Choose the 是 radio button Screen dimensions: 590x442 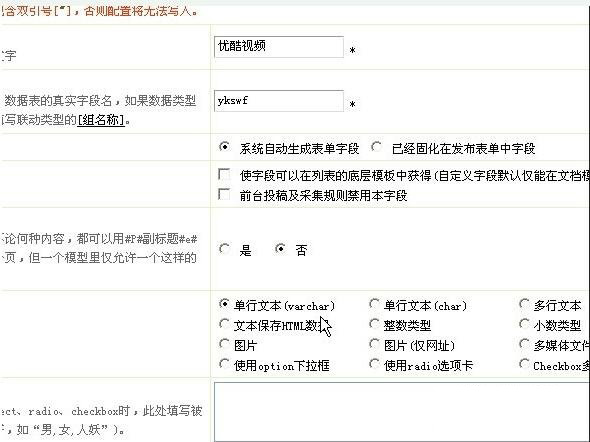click(224, 249)
